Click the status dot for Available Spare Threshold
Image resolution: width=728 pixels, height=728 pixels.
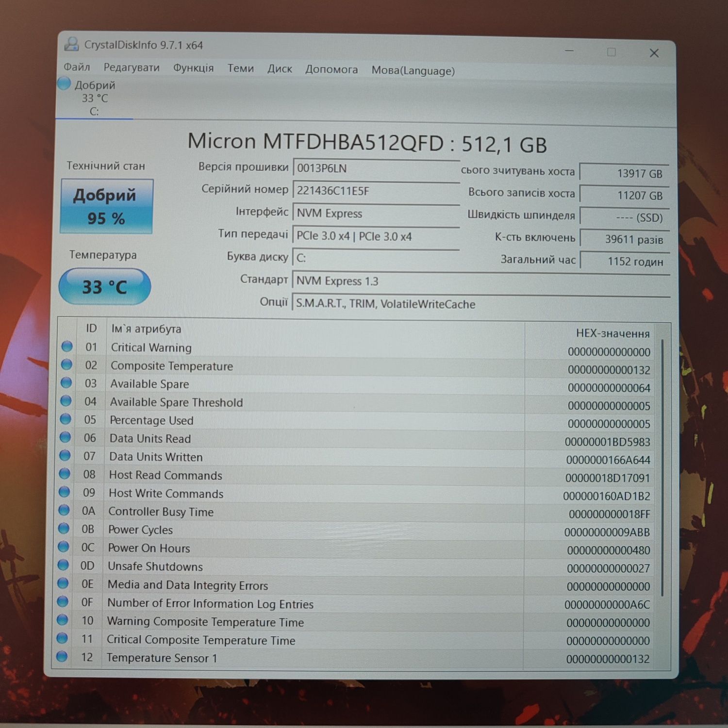(66, 401)
